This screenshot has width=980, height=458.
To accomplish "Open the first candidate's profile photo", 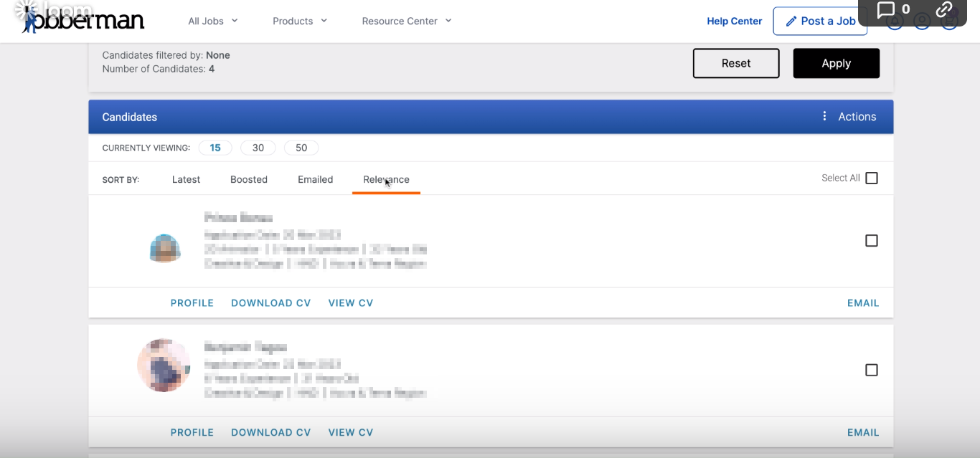I will coord(164,247).
